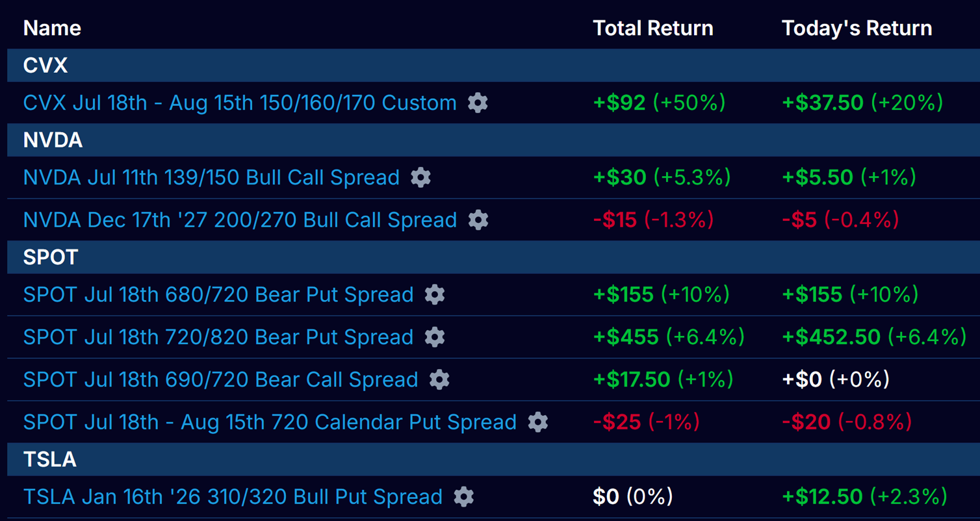Click gear beside TSLA Bull Put Spread
This screenshot has width=980, height=521.
(x=463, y=497)
